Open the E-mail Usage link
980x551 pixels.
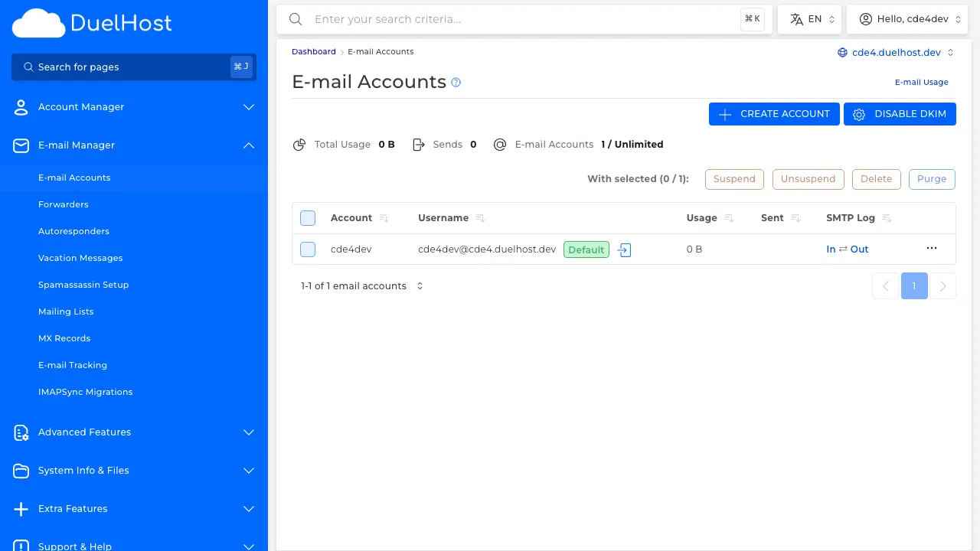click(921, 82)
